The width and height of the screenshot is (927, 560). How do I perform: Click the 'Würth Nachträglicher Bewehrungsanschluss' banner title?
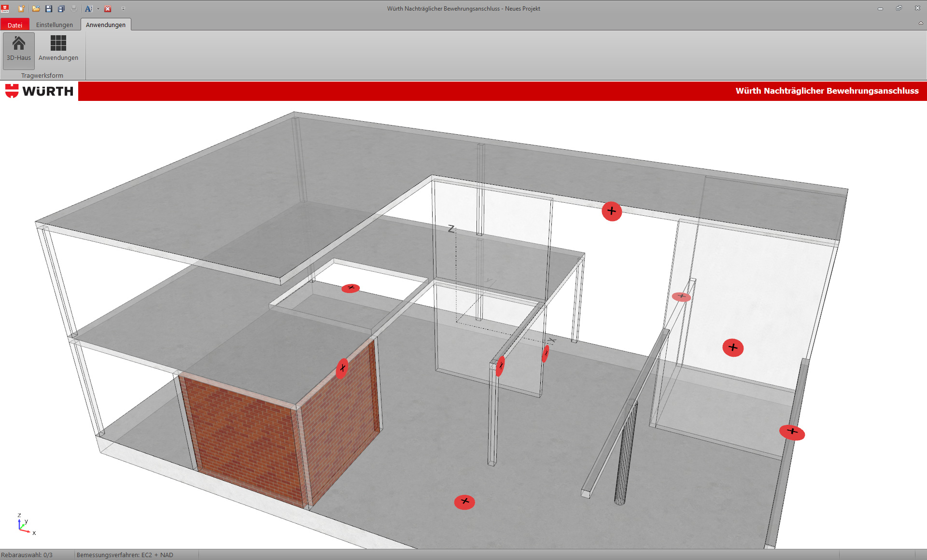pos(827,91)
